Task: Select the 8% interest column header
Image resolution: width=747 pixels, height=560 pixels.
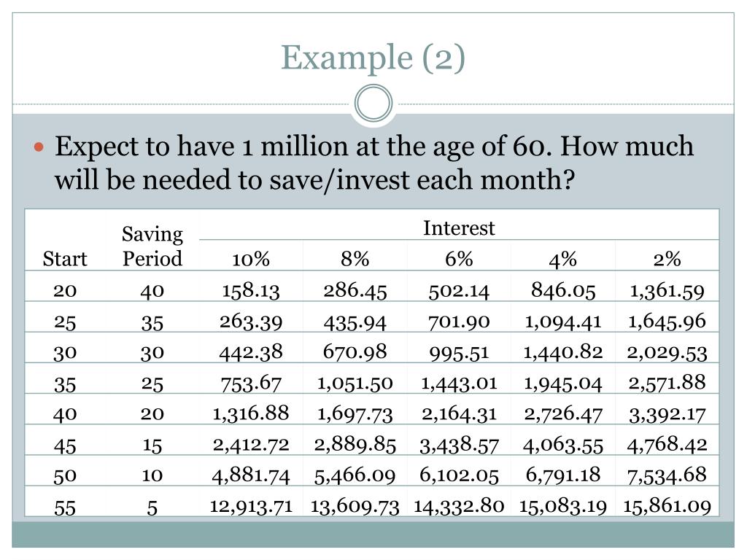Action: coord(355,260)
